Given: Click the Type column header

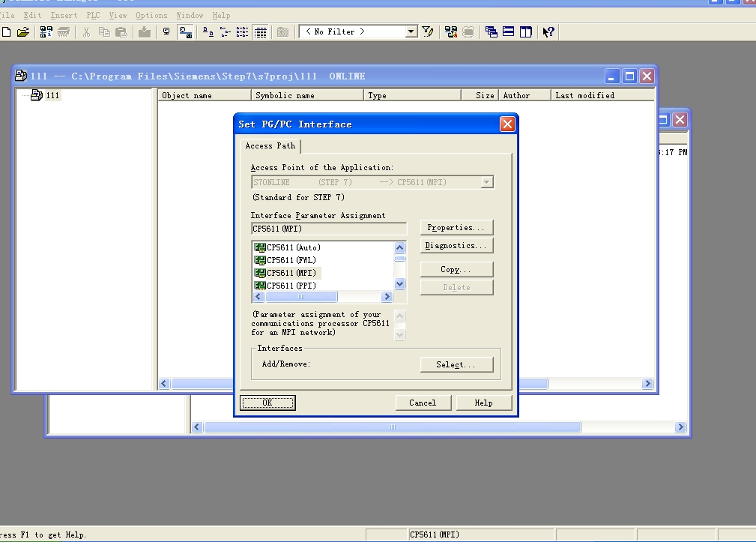Looking at the screenshot, I should point(412,95).
